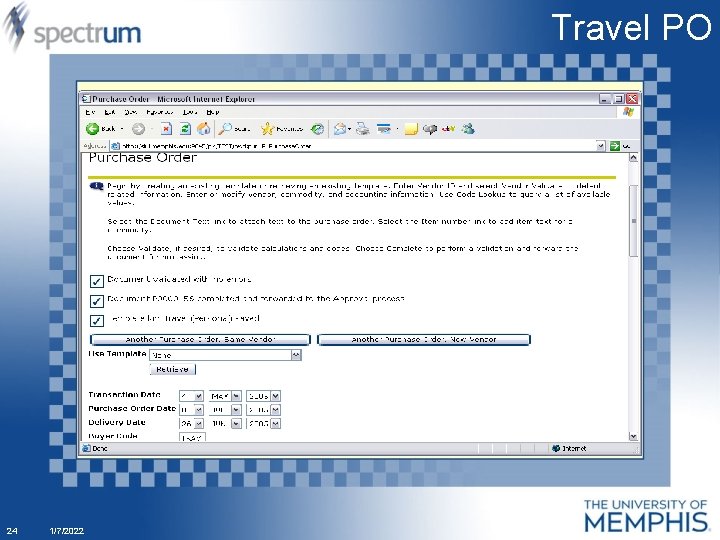The image size is (720, 540).
Task: Open the Back button history dropdown arrow
Action: [x=122, y=129]
